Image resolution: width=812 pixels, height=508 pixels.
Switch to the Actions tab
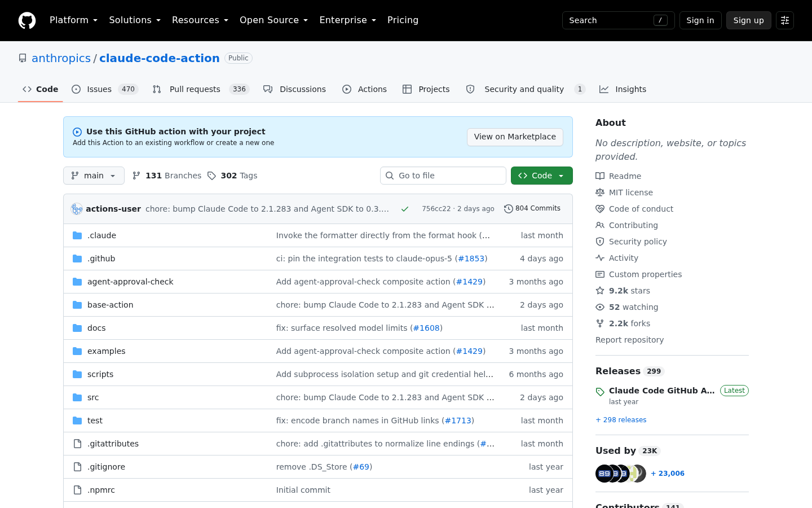364,89
